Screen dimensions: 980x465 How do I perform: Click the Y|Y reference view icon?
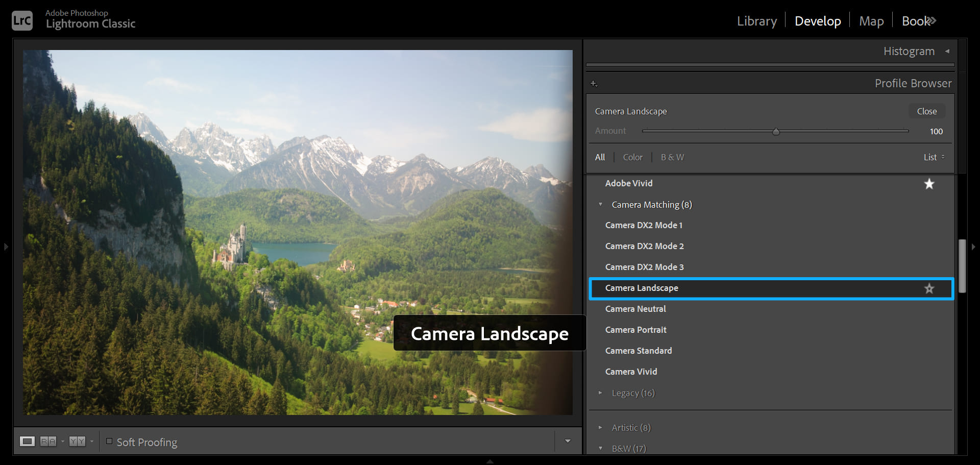point(77,442)
